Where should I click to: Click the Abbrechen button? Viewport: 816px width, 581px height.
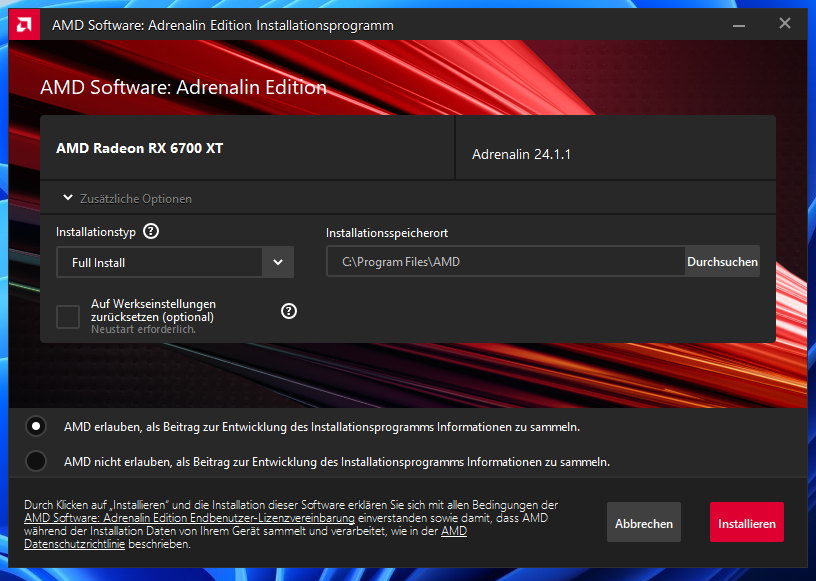click(644, 522)
